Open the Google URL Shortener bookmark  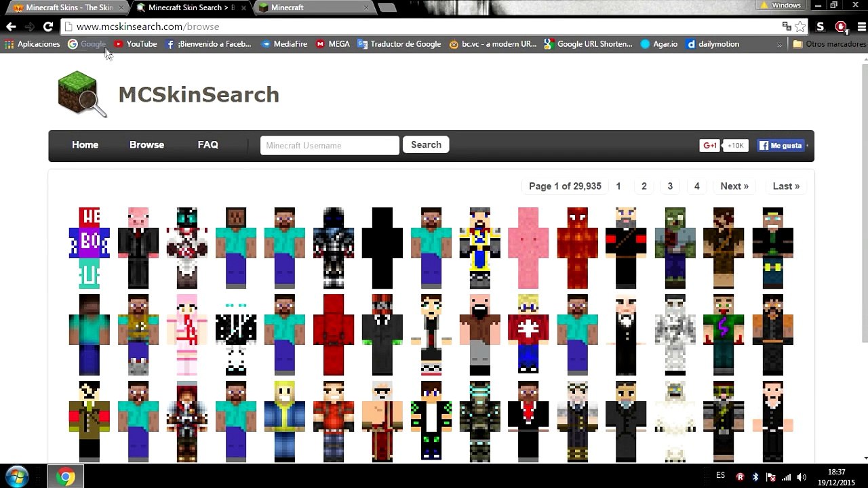pos(589,44)
